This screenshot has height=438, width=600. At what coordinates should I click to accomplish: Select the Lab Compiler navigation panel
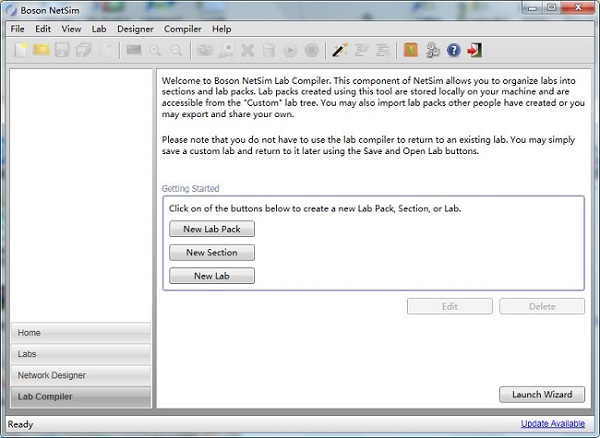pos(81,397)
